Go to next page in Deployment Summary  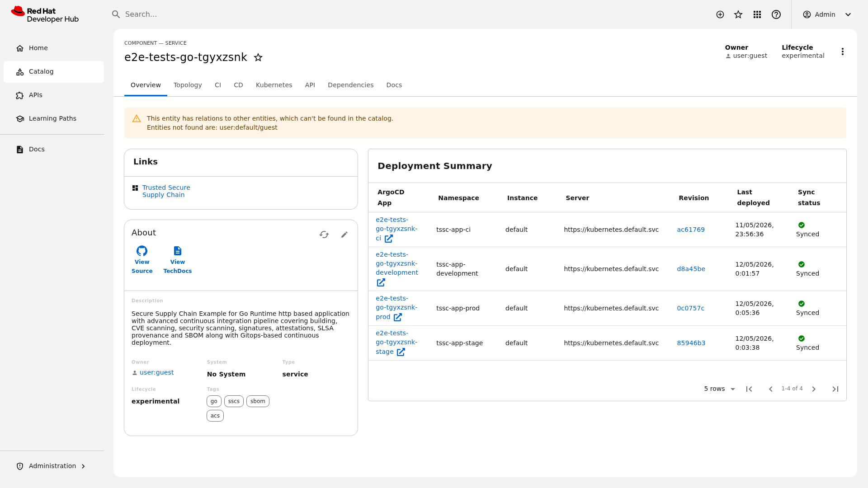[814, 389]
